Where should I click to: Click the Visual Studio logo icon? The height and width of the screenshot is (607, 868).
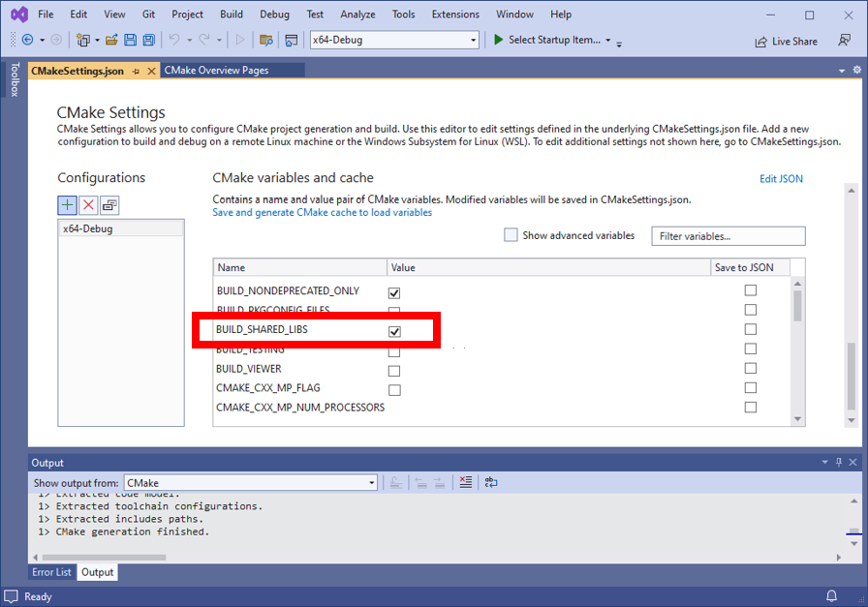coord(19,15)
